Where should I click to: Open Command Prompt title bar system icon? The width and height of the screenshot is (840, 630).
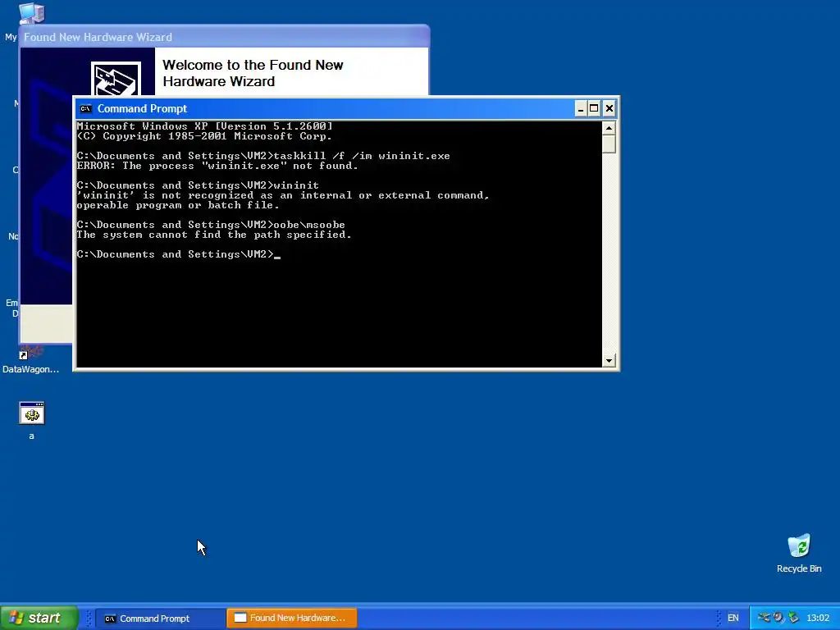coord(85,109)
